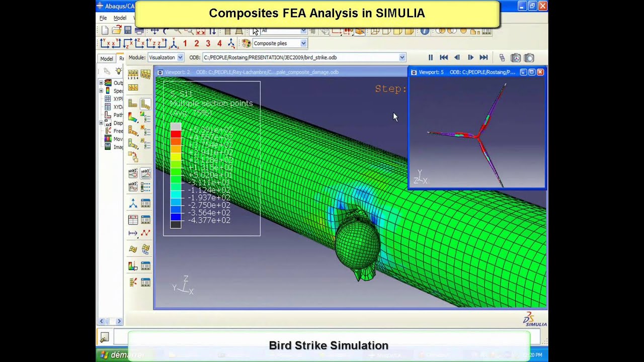644x362 pixels.
Task: Select the XYPlots tree item
Action: pos(114,99)
